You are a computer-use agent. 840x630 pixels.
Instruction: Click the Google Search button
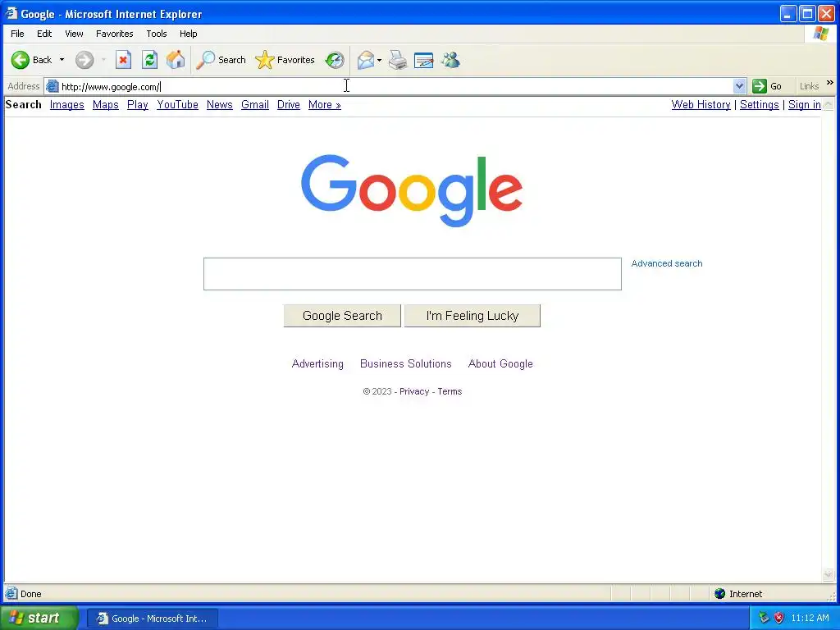pyautogui.click(x=342, y=316)
